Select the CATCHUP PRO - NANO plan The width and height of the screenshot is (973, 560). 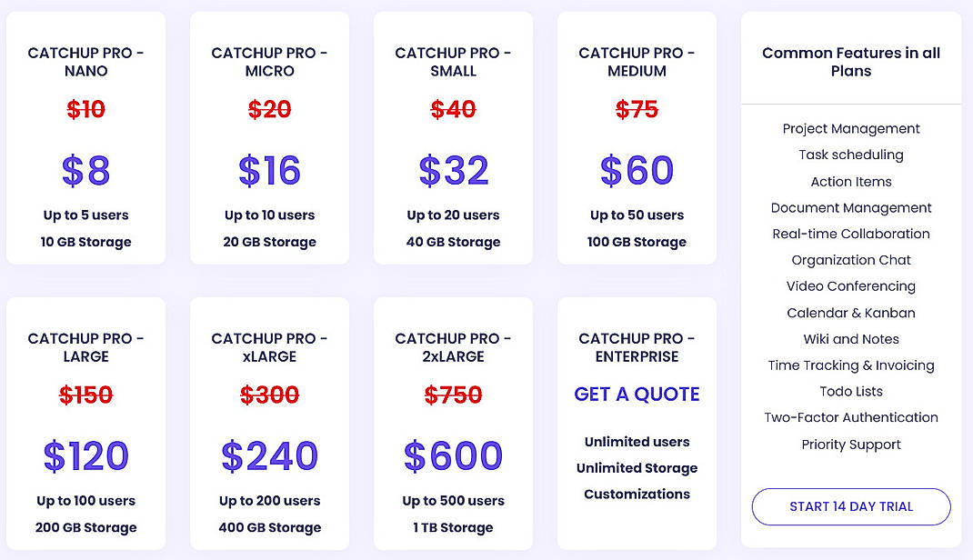click(85, 62)
